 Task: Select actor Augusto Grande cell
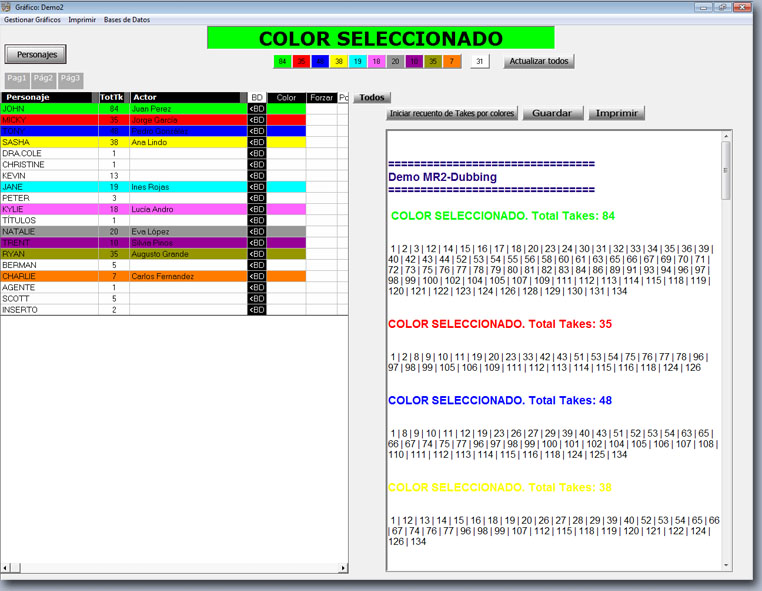pyautogui.click(x=188, y=254)
